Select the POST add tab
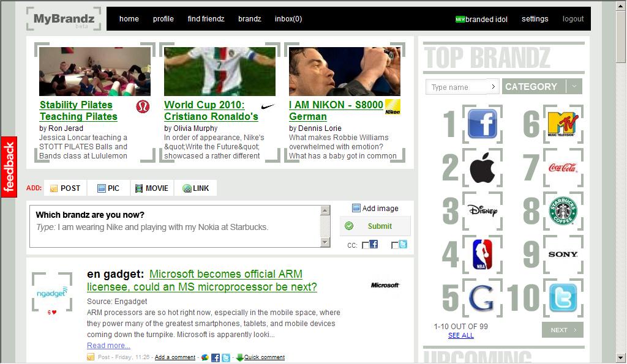This screenshot has height=364, width=627. click(x=65, y=188)
